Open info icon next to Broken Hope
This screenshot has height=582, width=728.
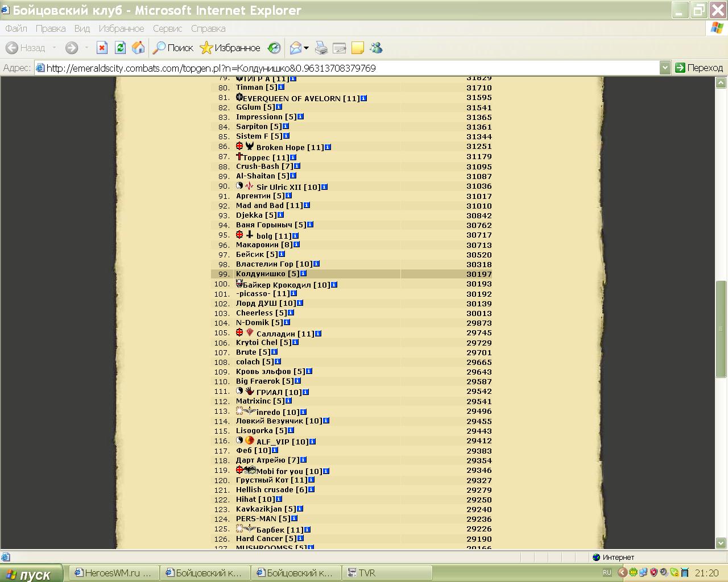328,147
